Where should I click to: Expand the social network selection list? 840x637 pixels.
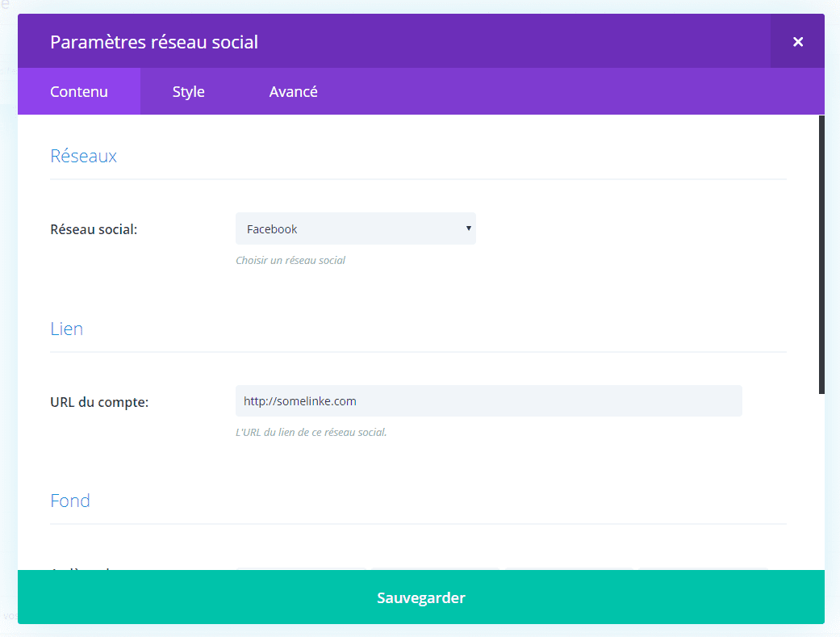tap(356, 228)
